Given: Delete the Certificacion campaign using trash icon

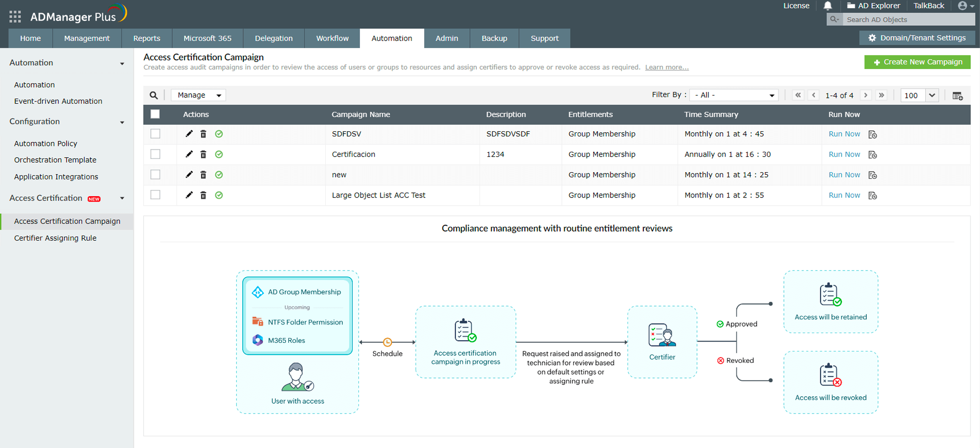Looking at the screenshot, I should [x=203, y=154].
